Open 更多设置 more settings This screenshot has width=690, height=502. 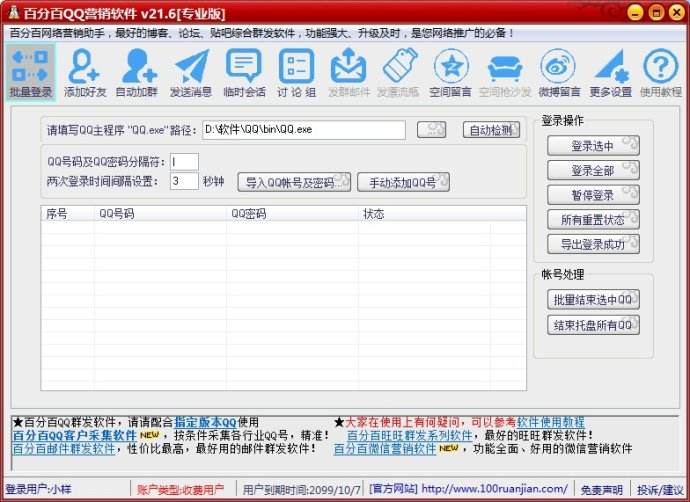point(611,73)
